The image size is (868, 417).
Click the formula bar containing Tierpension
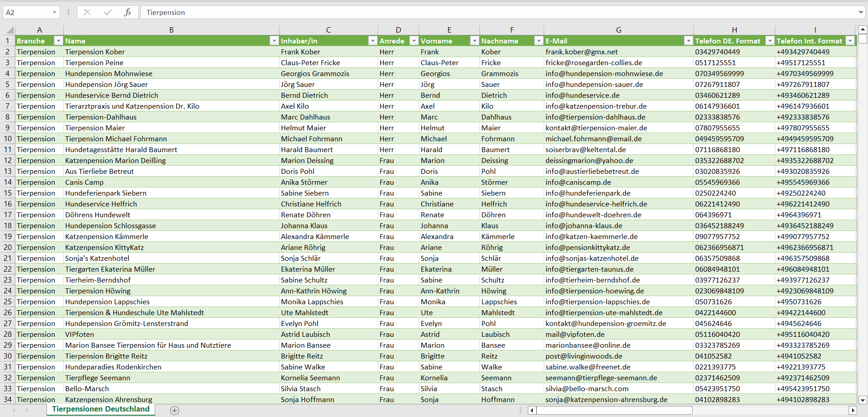(x=498, y=12)
